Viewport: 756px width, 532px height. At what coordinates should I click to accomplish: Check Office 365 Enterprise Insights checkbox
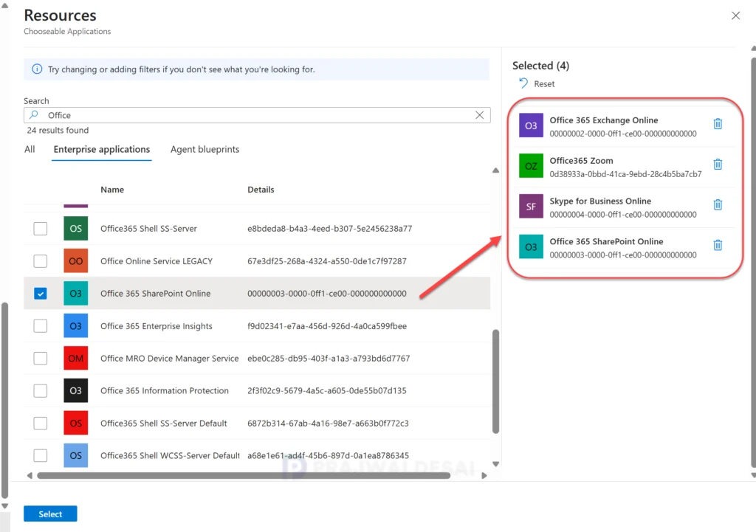41,325
